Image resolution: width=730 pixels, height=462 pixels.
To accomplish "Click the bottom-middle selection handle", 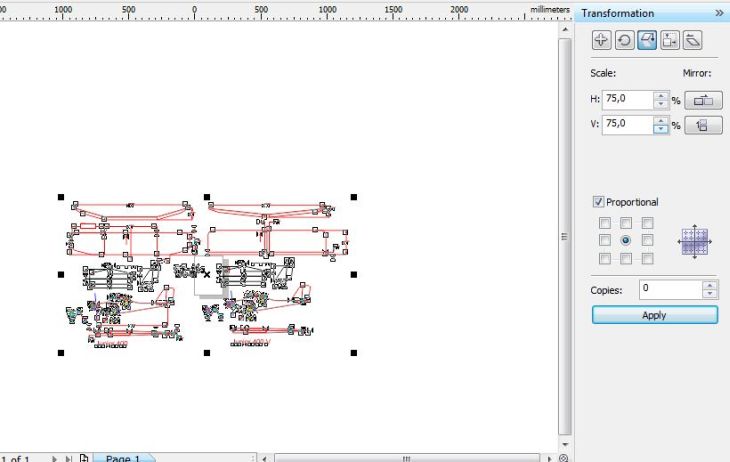I will 207,353.
